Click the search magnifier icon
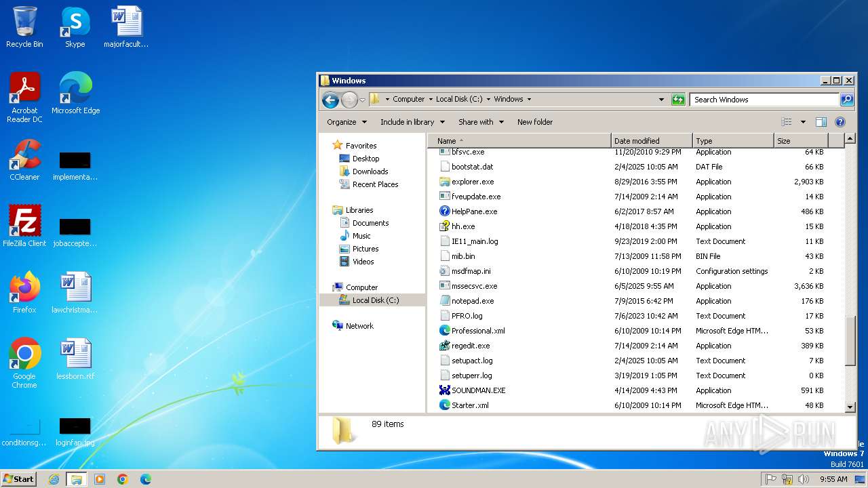868x488 pixels. 847,100
